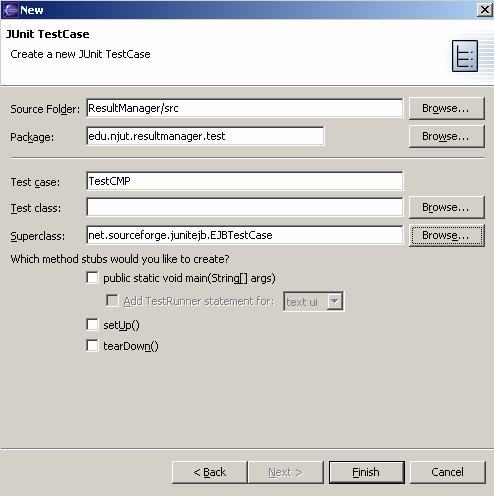Click the Source Folder input field
This screenshot has width=494, height=496.
(x=244, y=108)
